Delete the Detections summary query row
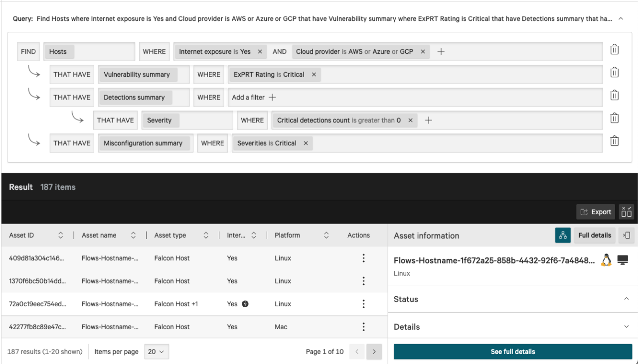The height and width of the screenshot is (364, 638). pos(615,96)
